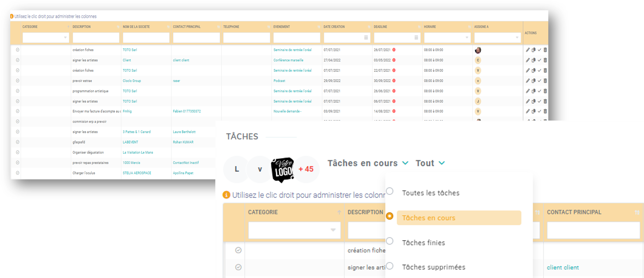Select the Tâches finies radio option
The height and width of the screenshot is (278, 644).
point(390,241)
